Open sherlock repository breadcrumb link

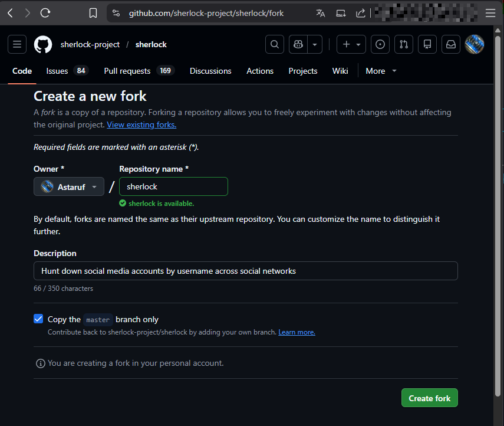(151, 44)
